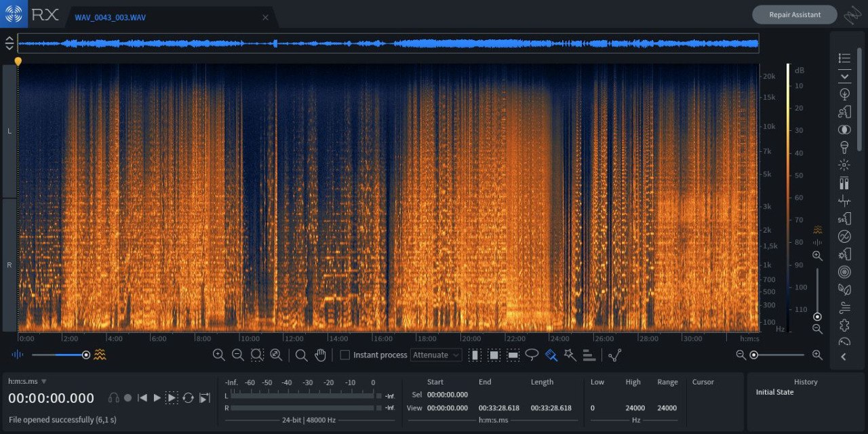This screenshot has width=868, height=434.
Task: Choose the Magic Wand selection tool
Action: click(x=570, y=355)
